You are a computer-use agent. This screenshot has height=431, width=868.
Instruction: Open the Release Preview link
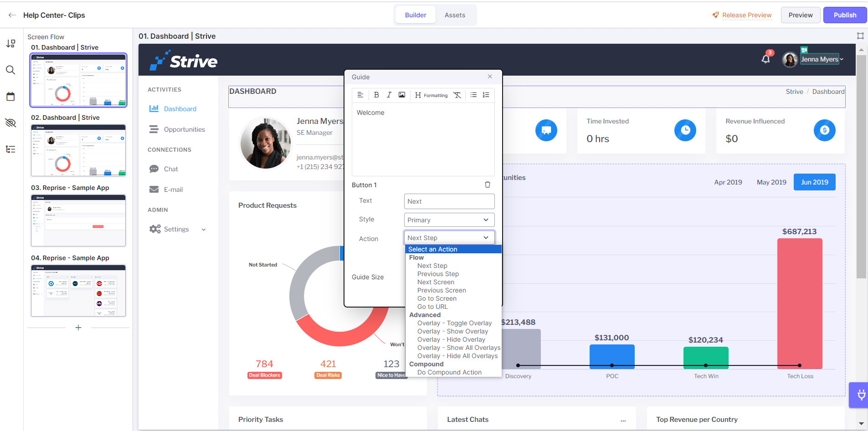742,15
